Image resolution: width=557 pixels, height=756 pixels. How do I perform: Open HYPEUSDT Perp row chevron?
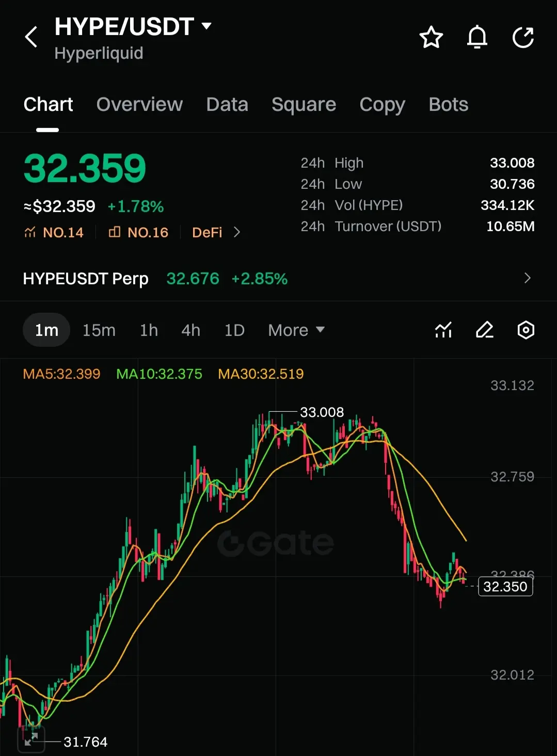[527, 278]
